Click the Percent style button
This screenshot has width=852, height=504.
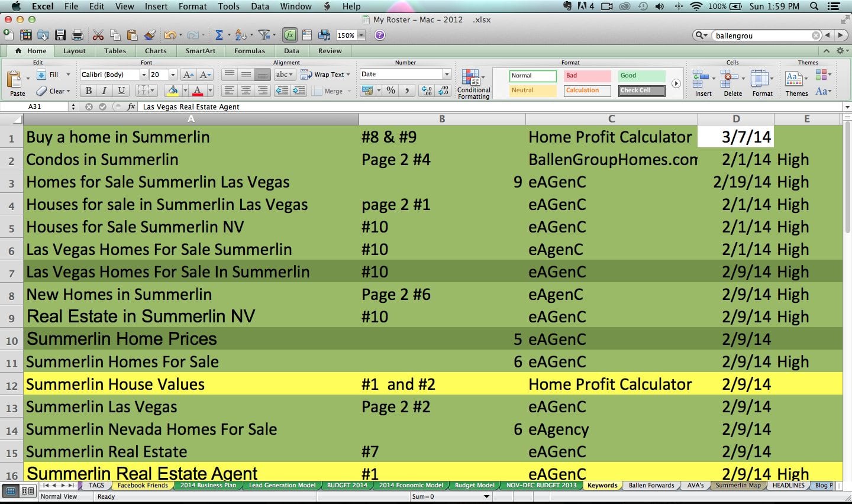pyautogui.click(x=390, y=91)
